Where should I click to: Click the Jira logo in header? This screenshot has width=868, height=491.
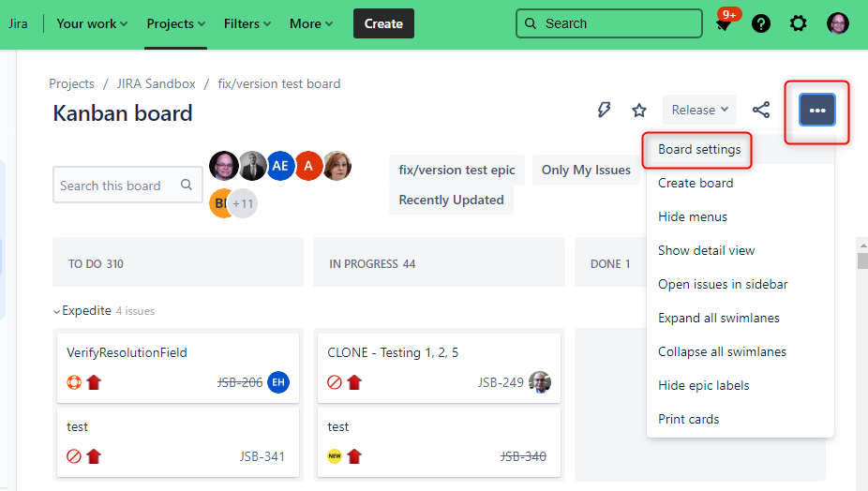tap(18, 23)
